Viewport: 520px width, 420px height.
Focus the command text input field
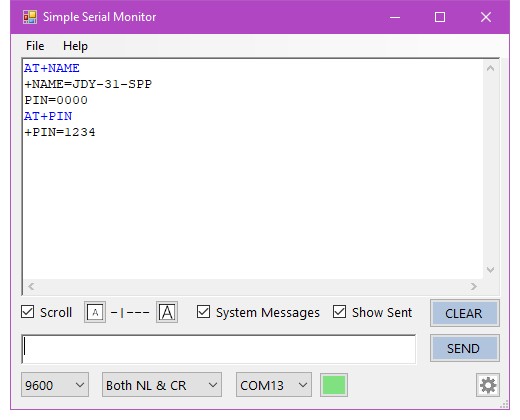click(x=219, y=349)
